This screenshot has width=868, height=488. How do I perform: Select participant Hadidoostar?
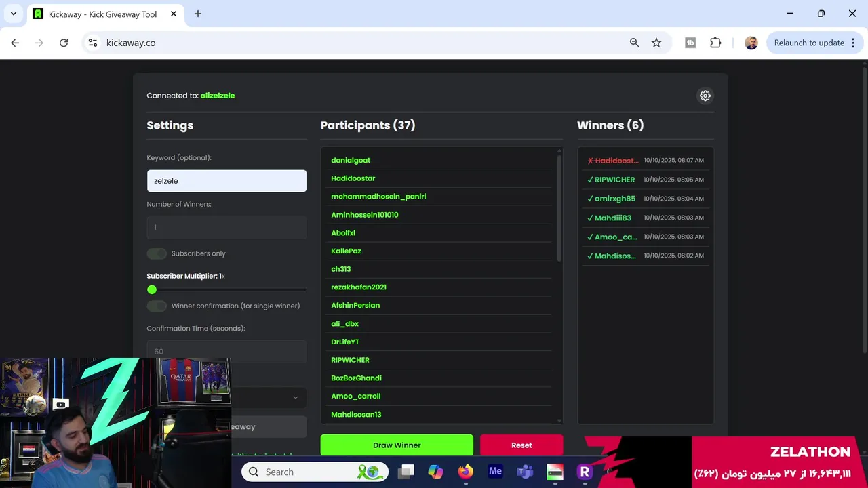(353, 178)
